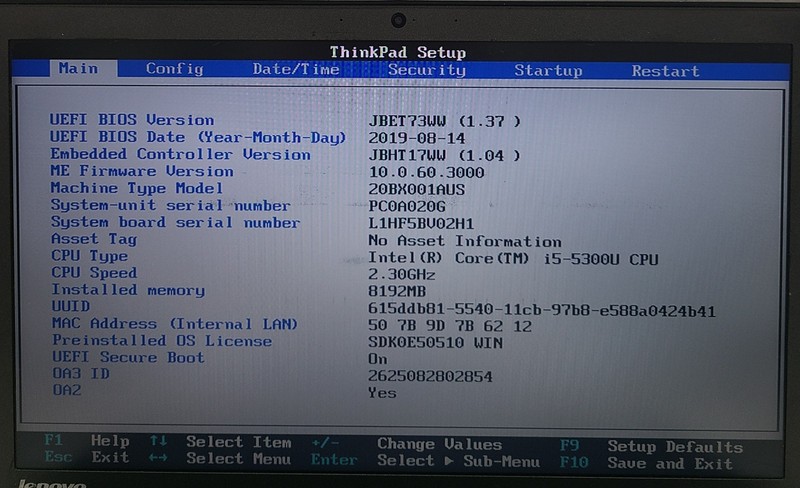Click the Exit hint text
This screenshot has width=800, height=488.
coord(110,457)
